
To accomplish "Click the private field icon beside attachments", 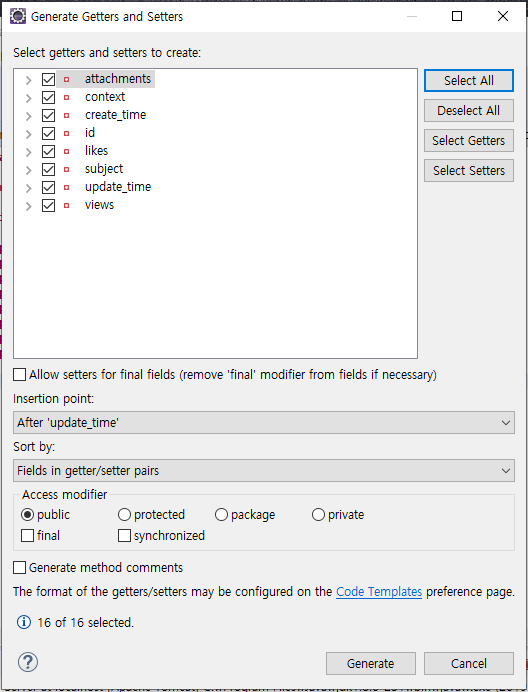I will [x=67, y=79].
